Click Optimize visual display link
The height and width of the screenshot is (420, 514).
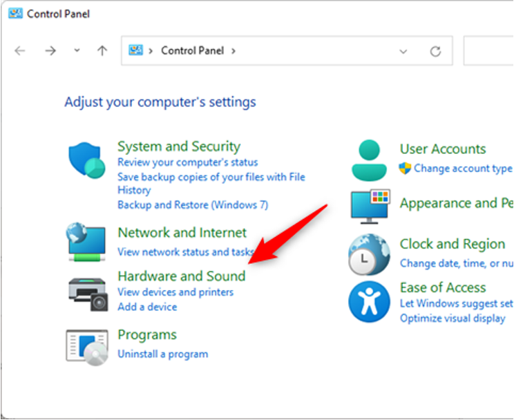coord(453,318)
